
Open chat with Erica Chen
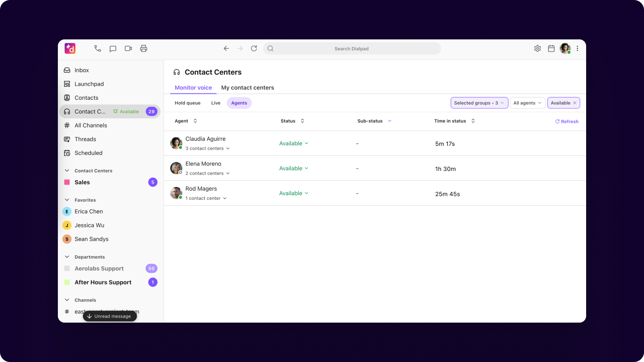pyautogui.click(x=109, y=212)
